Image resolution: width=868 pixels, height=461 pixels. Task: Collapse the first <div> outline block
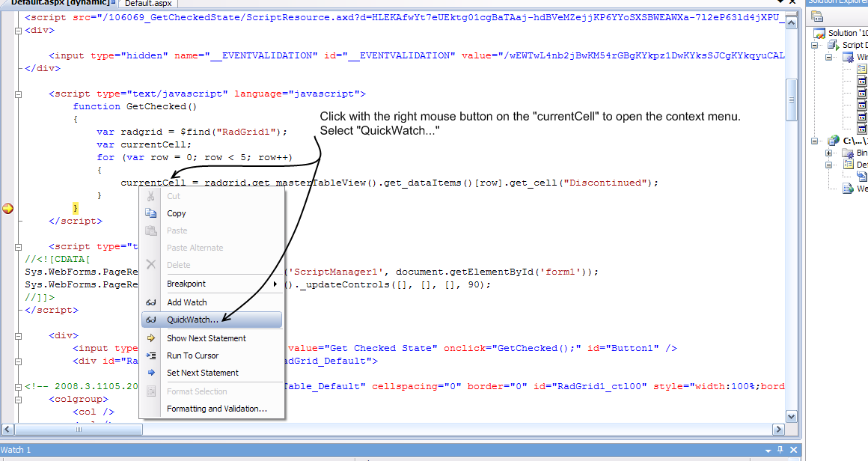pyautogui.click(x=18, y=31)
